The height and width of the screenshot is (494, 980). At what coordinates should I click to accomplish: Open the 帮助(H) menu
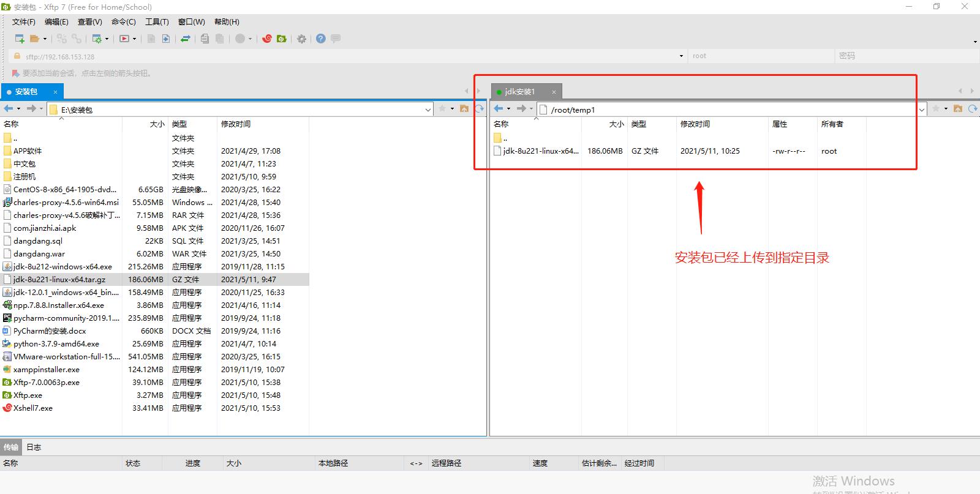tap(227, 21)
